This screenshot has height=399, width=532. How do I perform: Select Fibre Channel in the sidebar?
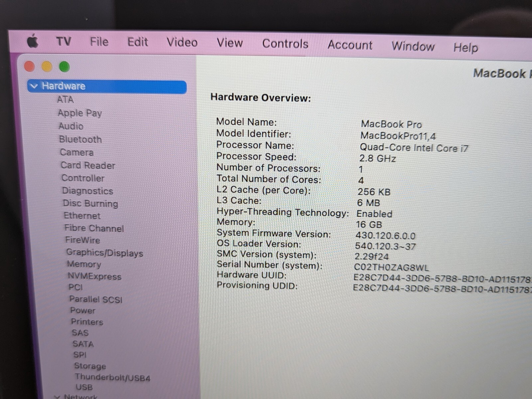coord(94,228)
